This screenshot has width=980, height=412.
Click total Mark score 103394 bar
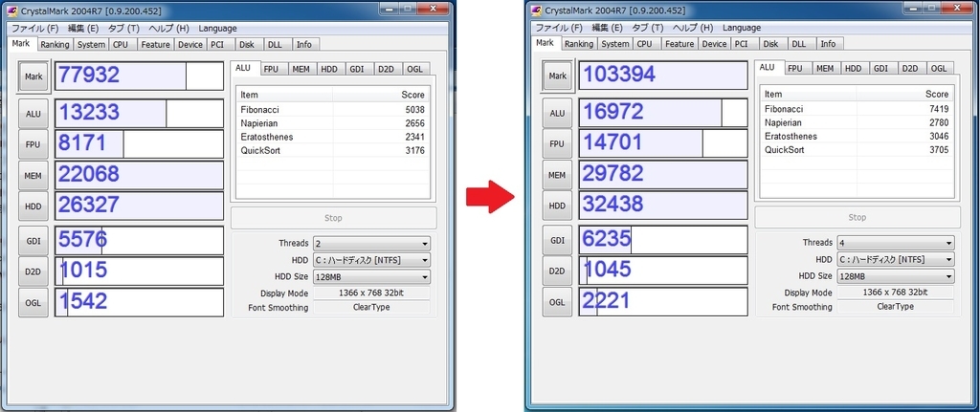coord(663,76)
